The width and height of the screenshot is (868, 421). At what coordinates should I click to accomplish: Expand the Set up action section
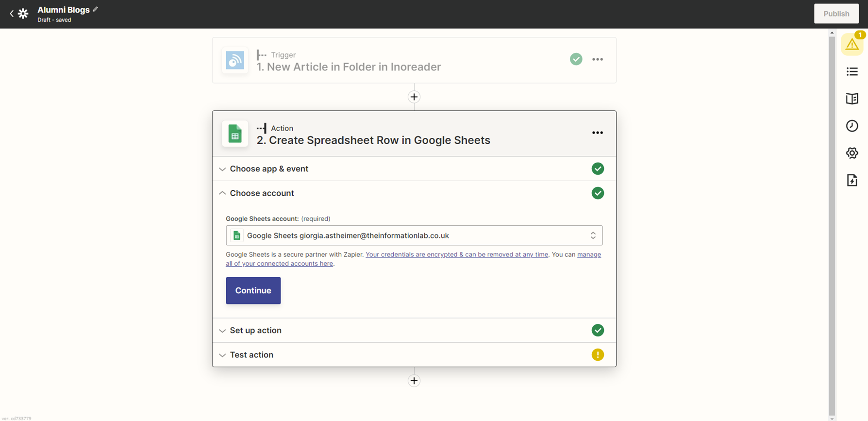click(x=414, y=330)
